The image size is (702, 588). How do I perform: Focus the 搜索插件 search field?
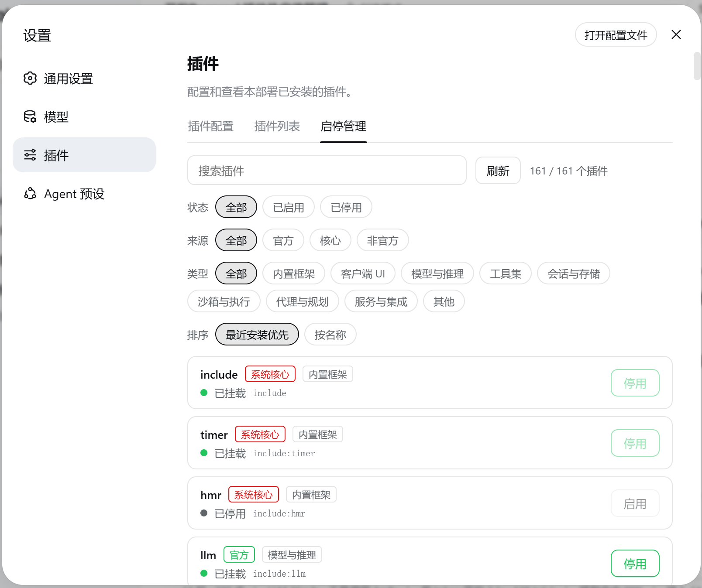pyautogui.click(x=327, y=171)
